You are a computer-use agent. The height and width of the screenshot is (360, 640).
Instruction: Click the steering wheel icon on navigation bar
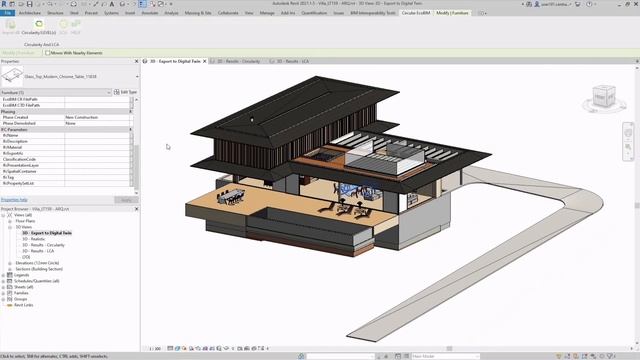pyautogui.click(x=628, y=133)
